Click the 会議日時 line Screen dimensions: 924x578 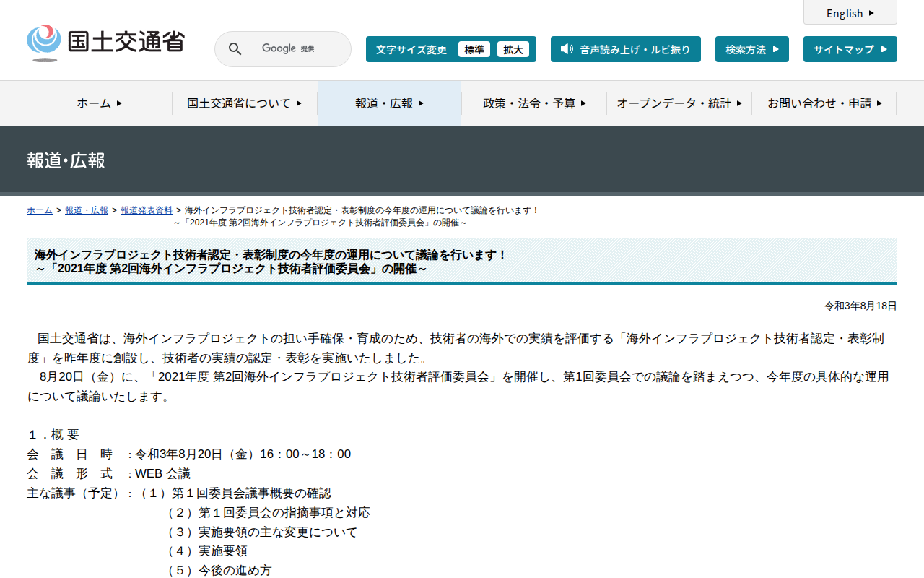pos(189,454)
